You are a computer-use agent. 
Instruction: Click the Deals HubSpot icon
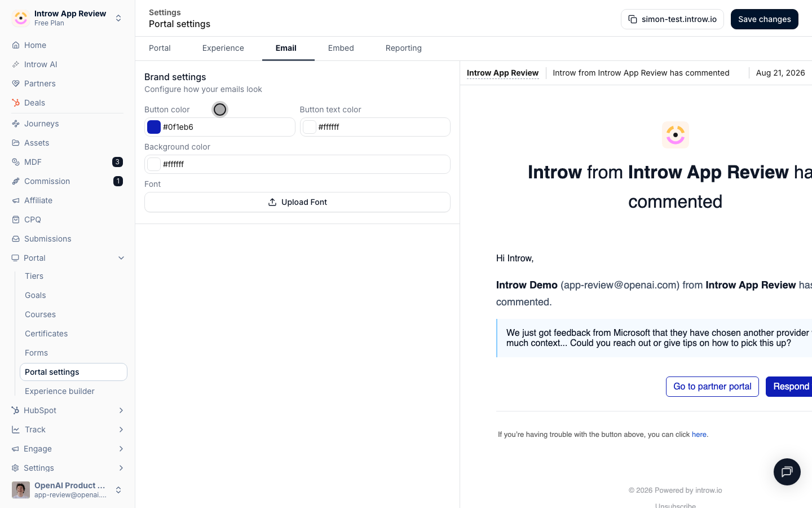[16, 103]
